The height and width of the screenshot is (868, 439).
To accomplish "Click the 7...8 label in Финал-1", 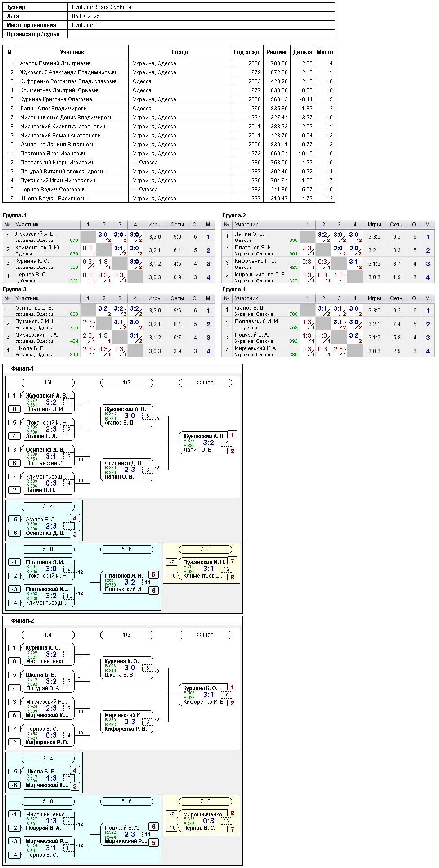I will tap(205, 549).
